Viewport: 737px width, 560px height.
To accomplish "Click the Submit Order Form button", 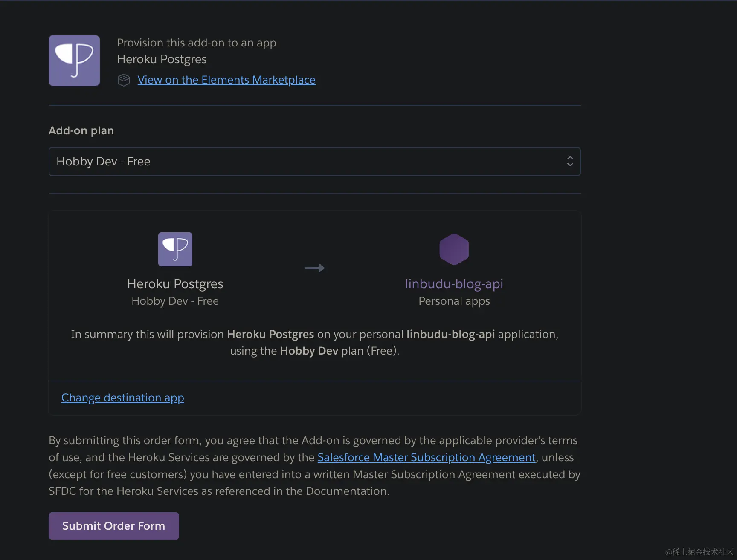I will [x=114, y=526].
